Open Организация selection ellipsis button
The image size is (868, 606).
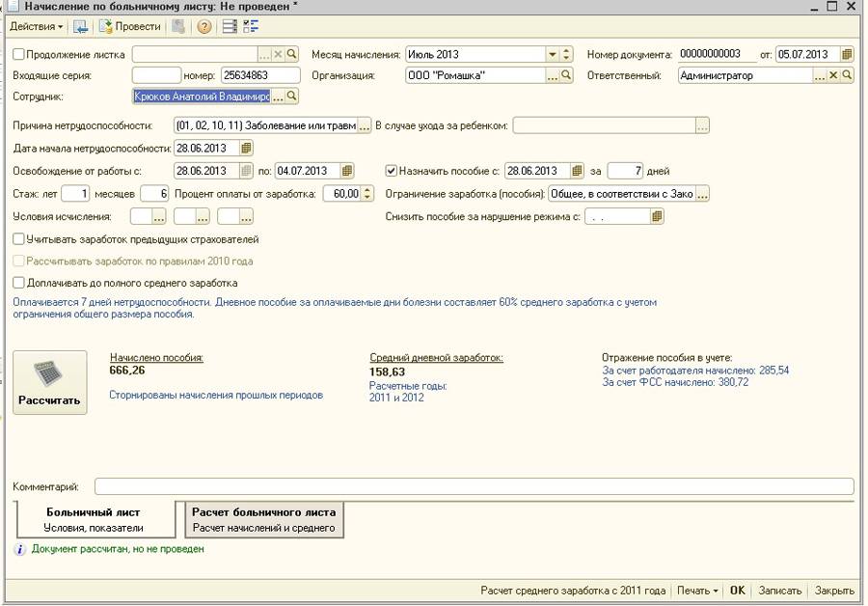552,76
